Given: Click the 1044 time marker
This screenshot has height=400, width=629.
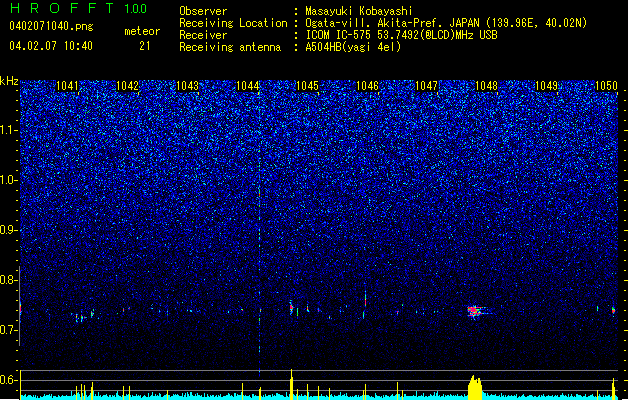Looking at the screenshot, I should click(248, 86).
